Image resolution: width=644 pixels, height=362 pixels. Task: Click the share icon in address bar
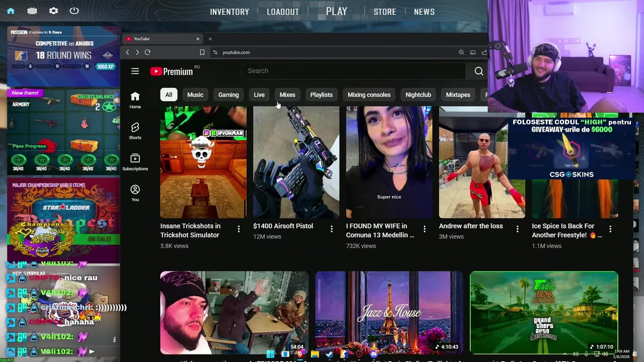click(x=484, y=52)
